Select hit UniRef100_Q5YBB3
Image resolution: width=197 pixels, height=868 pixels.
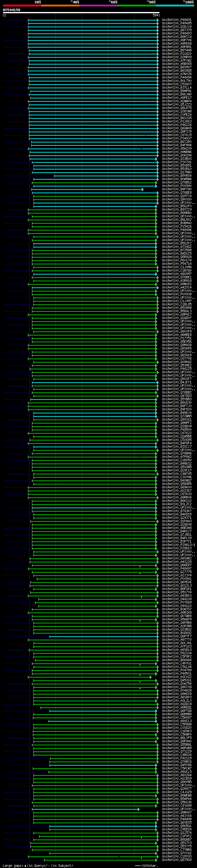[x=176, y=399]
